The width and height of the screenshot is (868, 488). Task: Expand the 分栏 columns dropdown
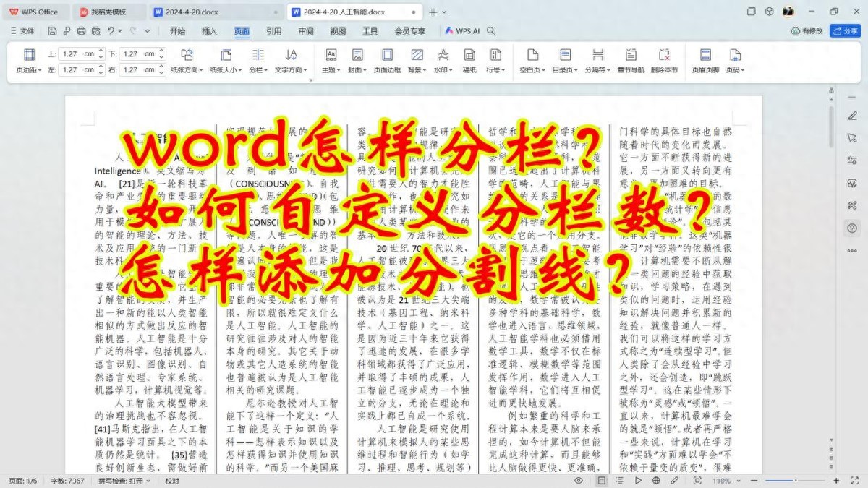pyautogui.click(x=258, y=70)
